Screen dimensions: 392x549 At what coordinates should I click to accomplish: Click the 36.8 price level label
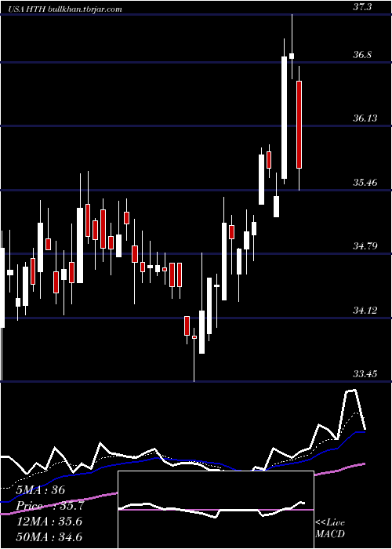pyautogui.click(x=362, y=55)
